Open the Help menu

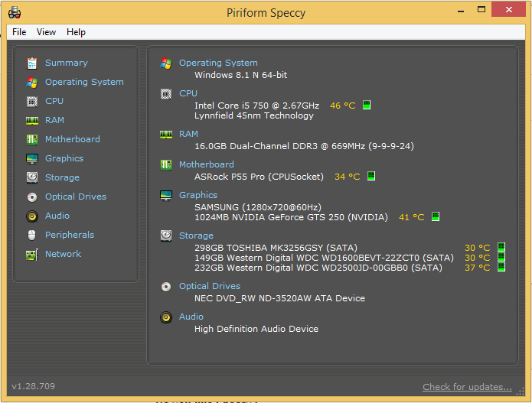[x=76, y=32]
